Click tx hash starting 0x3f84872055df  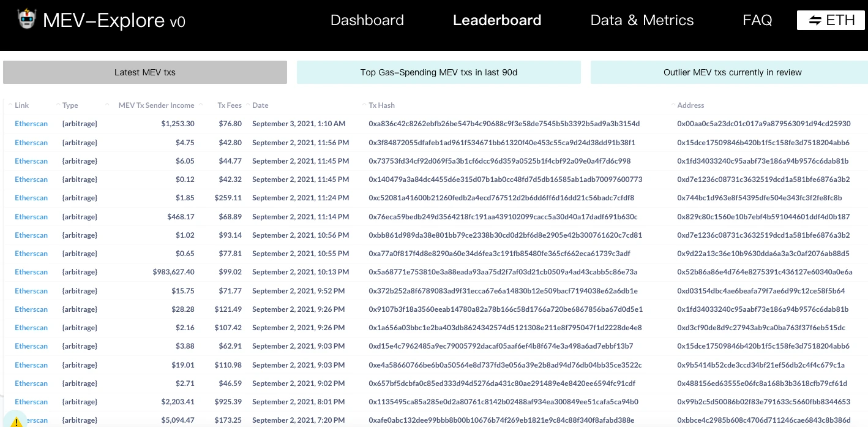coord(502,143)
